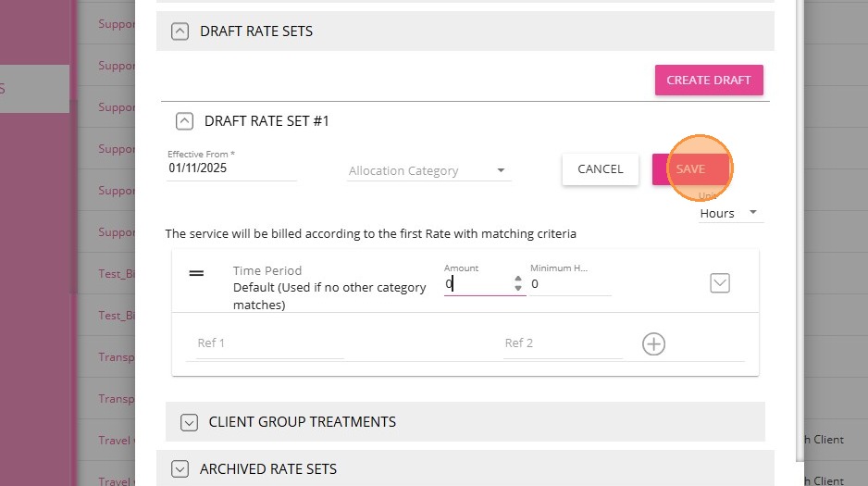Click the Minimum Hours field
The width and height of the screenshot is (868, 486).
click(569, 284)
